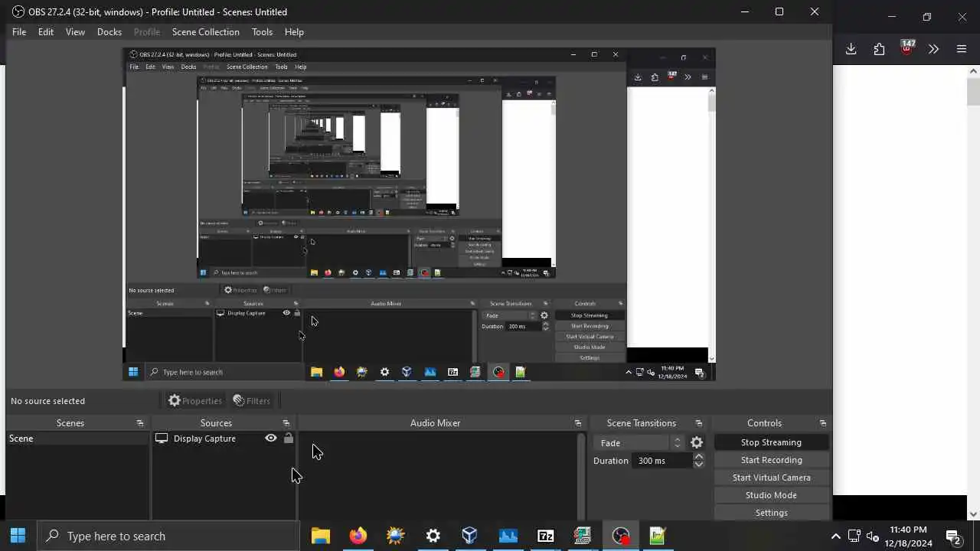The image size is (980, 551).
Task: Click OBS Studio taskbar icon
Action: [620, 536]
